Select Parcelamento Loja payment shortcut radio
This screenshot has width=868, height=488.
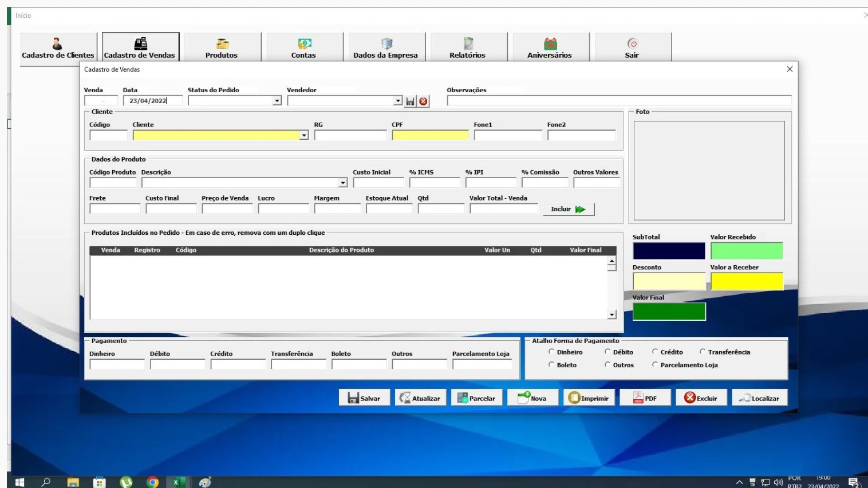[x=655, y=364]
